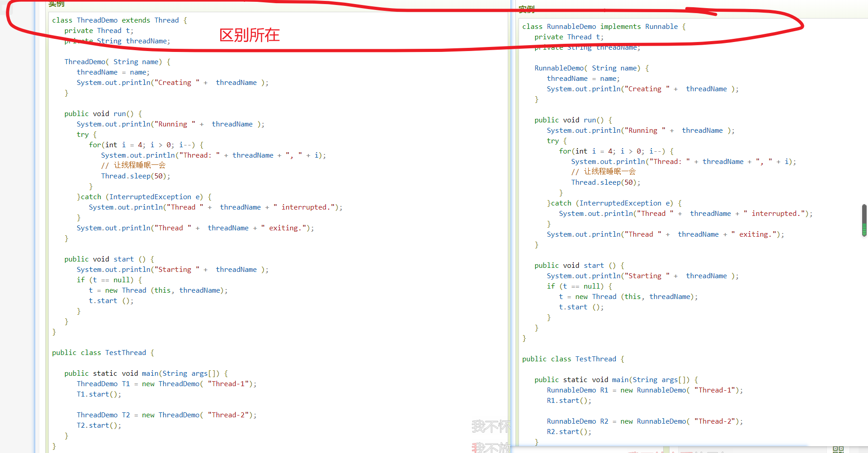Click the println "Creating " line in ThreadDemo

point(173,83)
